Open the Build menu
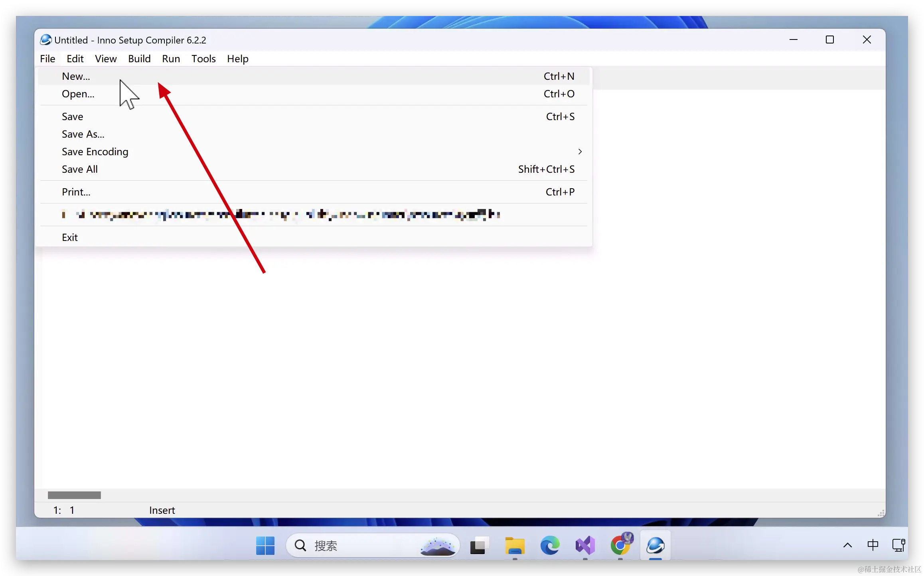Image resolution: width=924 pixels, height=576 pixels. point(139,59)
